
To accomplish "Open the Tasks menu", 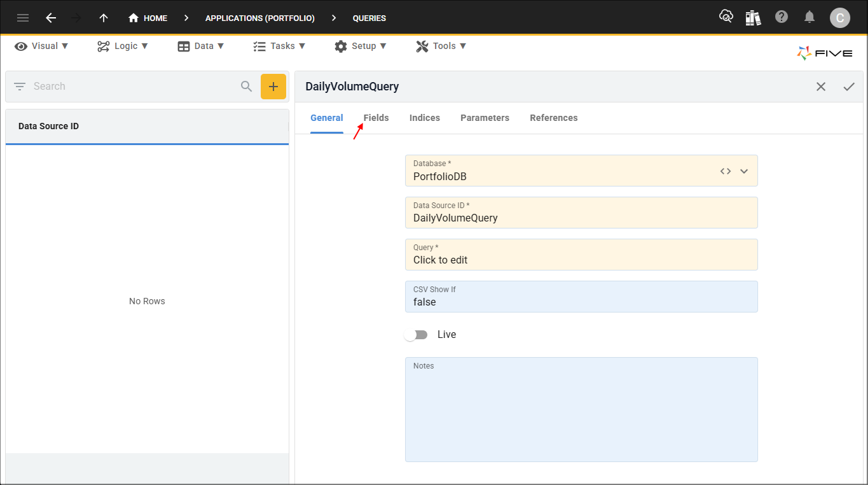I will pos(279,46).
